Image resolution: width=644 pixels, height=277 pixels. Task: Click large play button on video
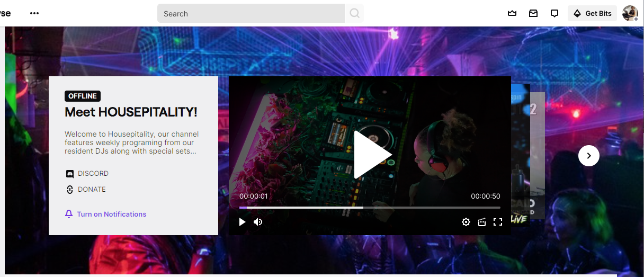tap(372, 155)
